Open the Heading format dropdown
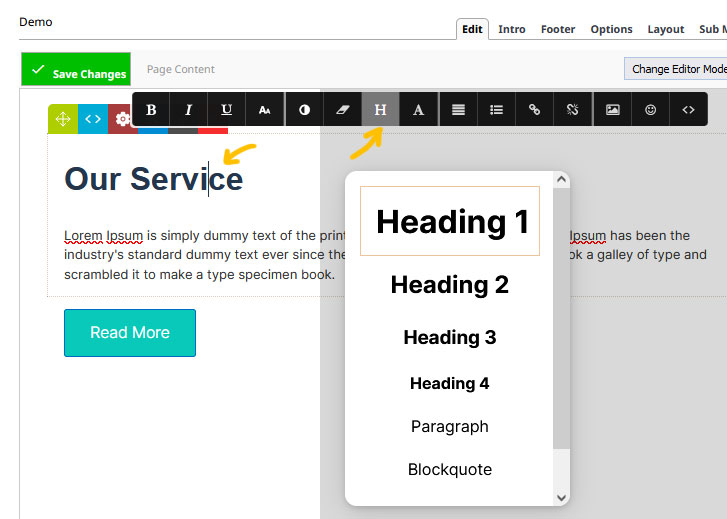The image size is (727, 519). point(380,110)
